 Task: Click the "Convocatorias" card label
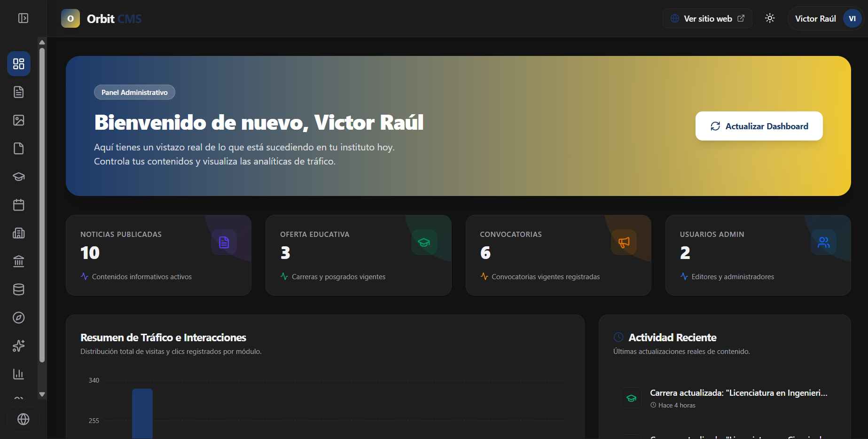tap(511, 235)
